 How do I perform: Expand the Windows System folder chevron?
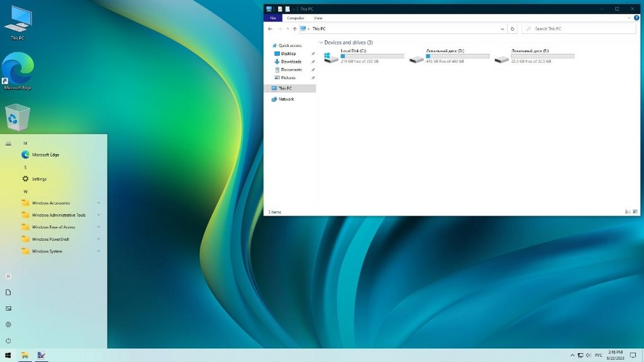[x=99, y=251]
